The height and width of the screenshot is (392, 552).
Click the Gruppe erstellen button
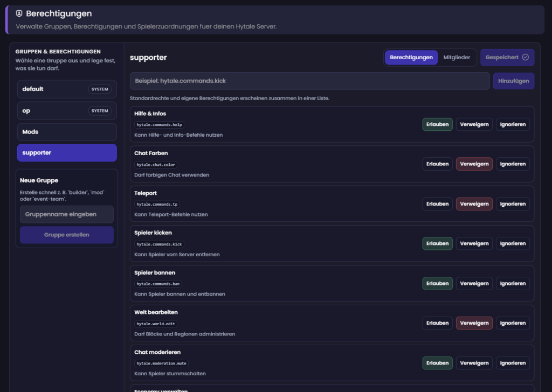(67, 235)
